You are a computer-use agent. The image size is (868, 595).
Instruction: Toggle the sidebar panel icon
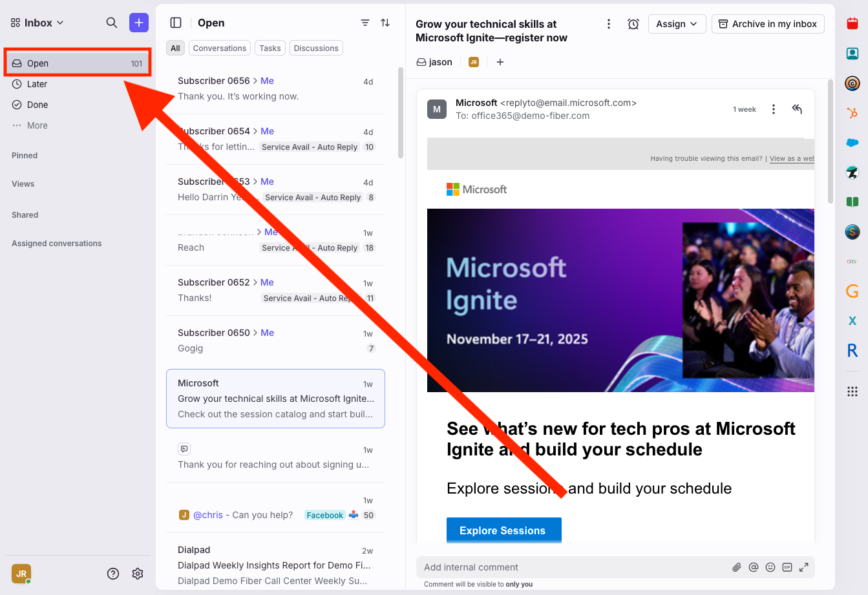click(x=176, y=23)
